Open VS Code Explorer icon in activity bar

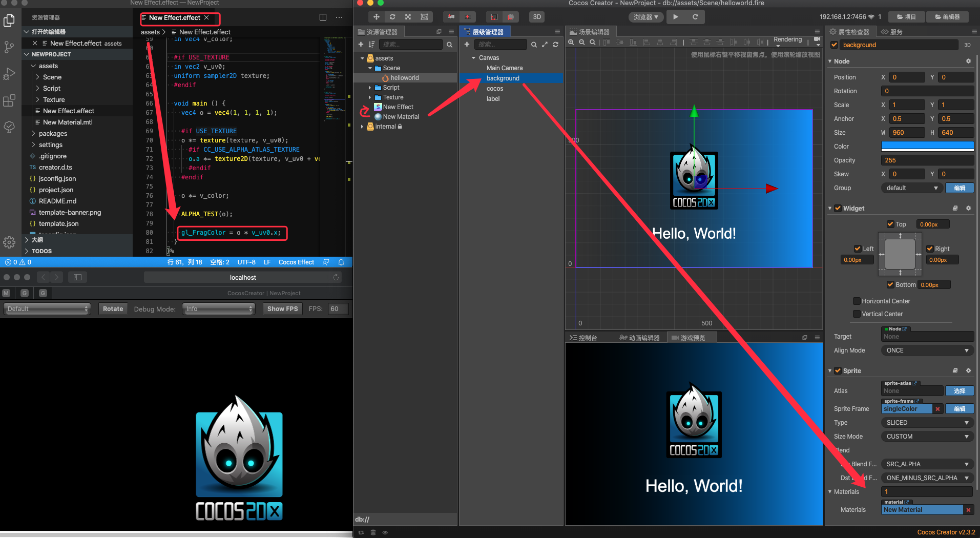coord(9,21)
